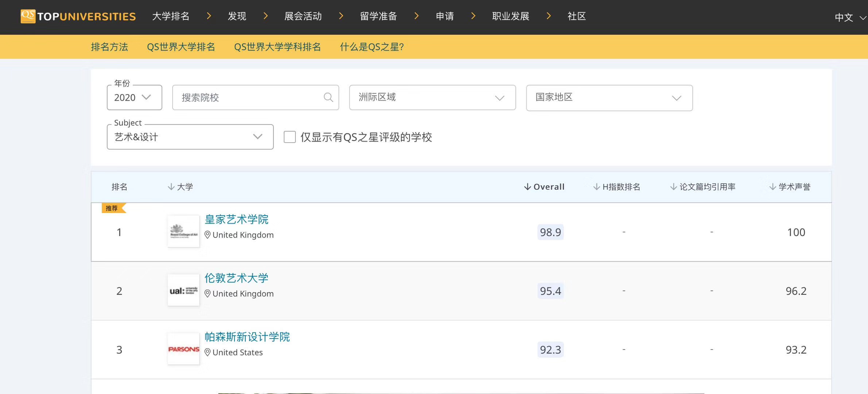This screenshot has height=394, width=868.
Task: Open QS世界大学排名 link
Action: click(x=181, y=47)
